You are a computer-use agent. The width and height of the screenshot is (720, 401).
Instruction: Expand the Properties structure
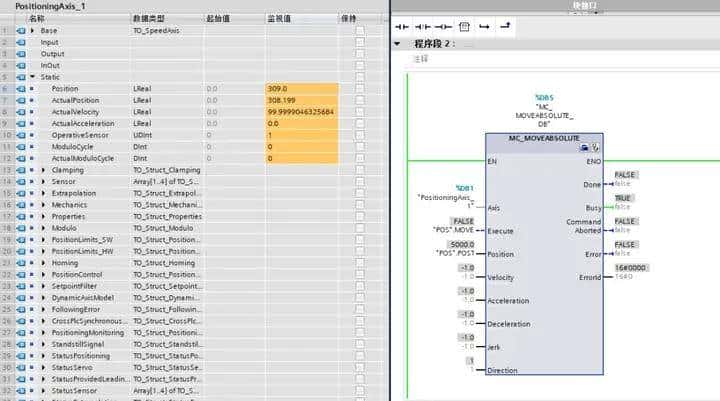point(43,216)
